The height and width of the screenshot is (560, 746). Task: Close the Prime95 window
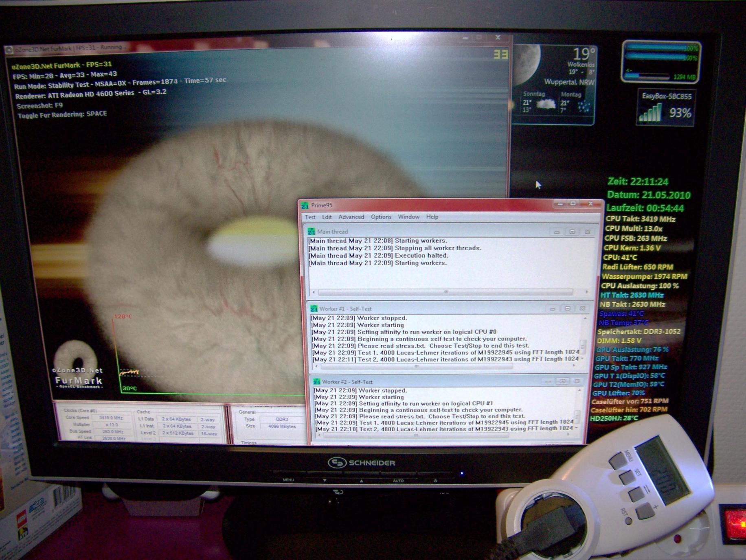tap(590, 203)
